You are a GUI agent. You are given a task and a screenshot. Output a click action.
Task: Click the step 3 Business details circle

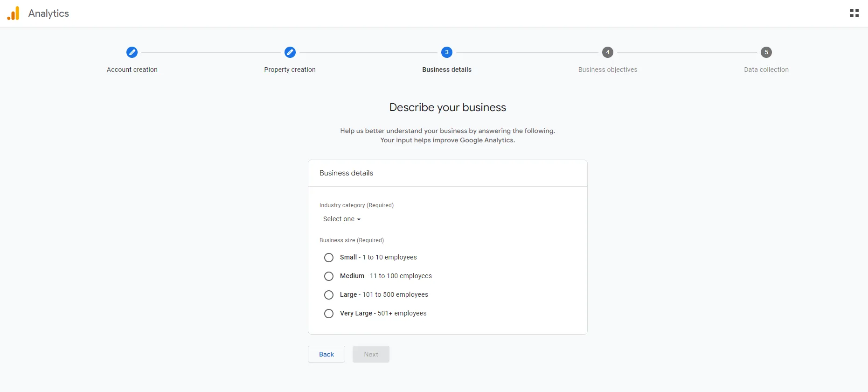tap(447, 52)
